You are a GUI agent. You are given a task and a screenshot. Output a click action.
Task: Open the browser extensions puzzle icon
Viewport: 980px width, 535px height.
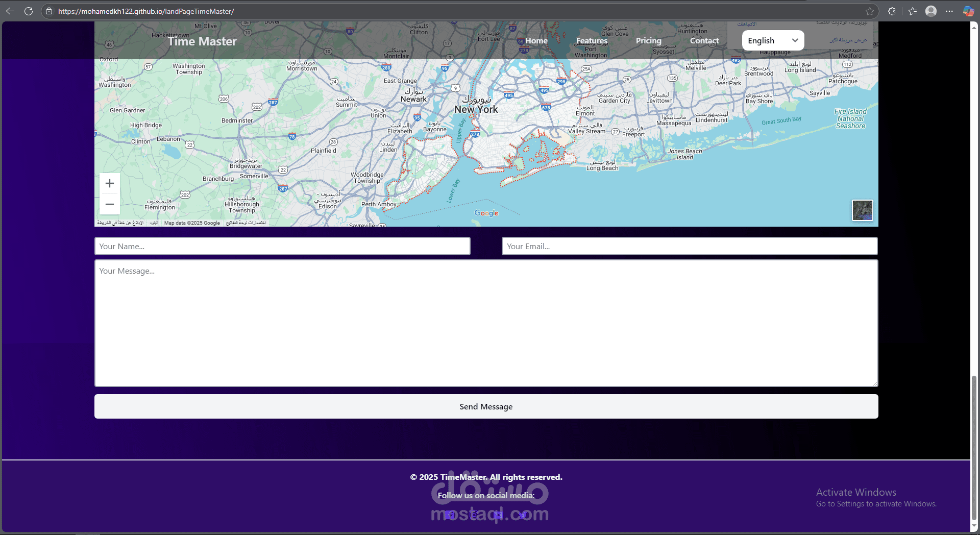tap(892, 11)
